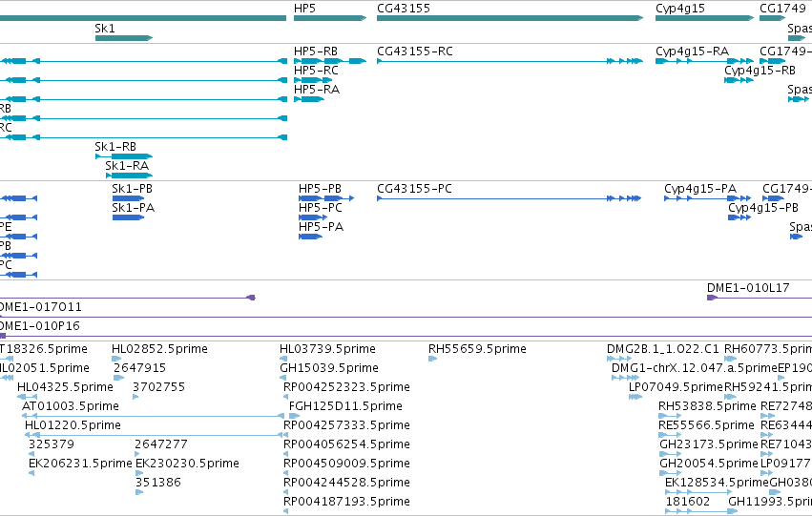Screen dimensions: 812x516
Task: Click the HP5-PB protein label
Action: click(320, 189)
